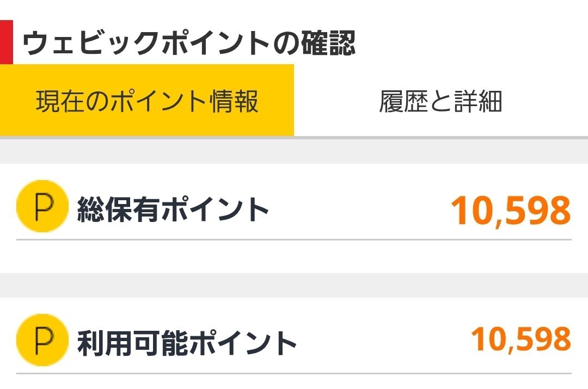This screenshot has width=588, height=389.
Task: Select the 現在のポイント情報 tab
Action: pyautogui.click(x=146, y=101)
